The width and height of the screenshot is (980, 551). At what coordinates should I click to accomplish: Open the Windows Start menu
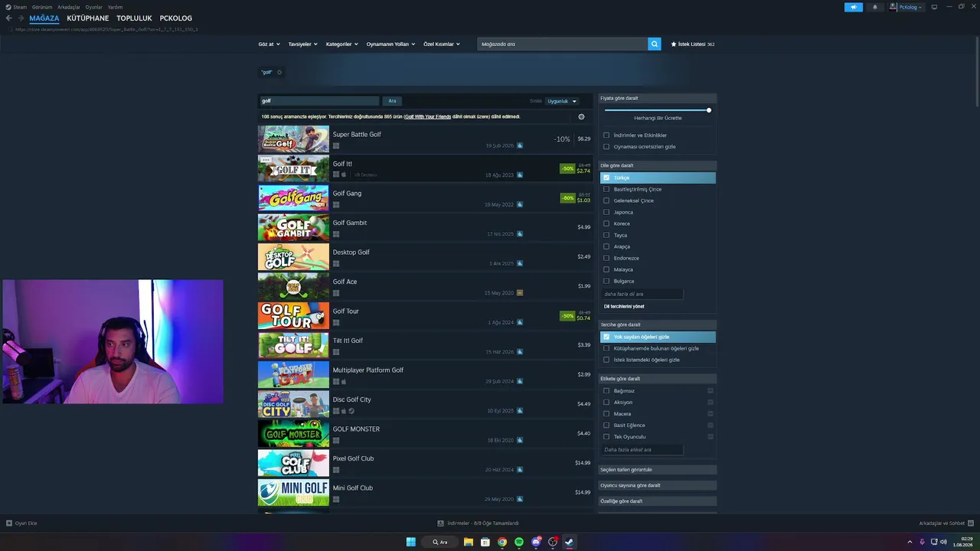click(x=411, y=542)
